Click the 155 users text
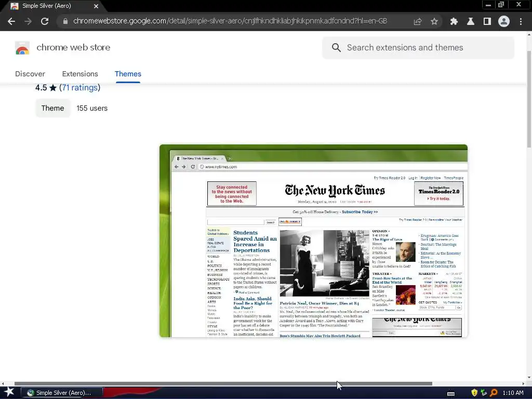Viewport: 532px width, 399px height. point(92,108)
